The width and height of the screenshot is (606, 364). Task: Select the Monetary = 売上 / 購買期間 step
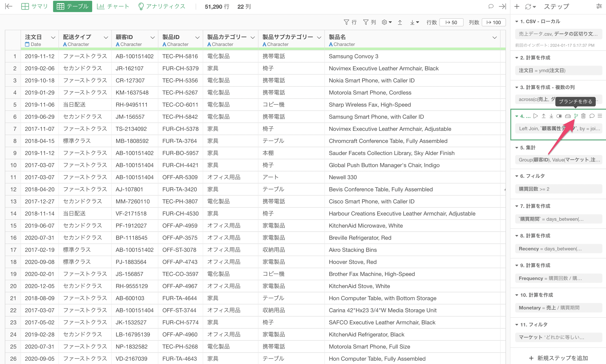[559, 308]
